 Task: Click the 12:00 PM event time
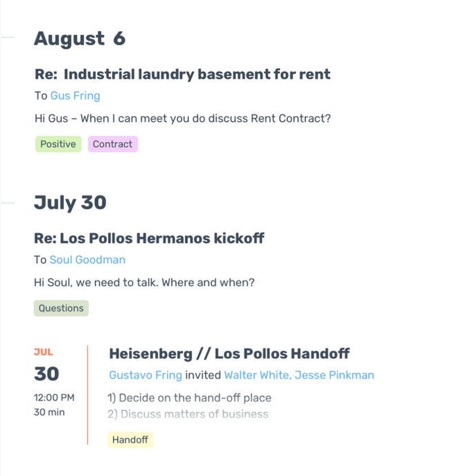54,398
